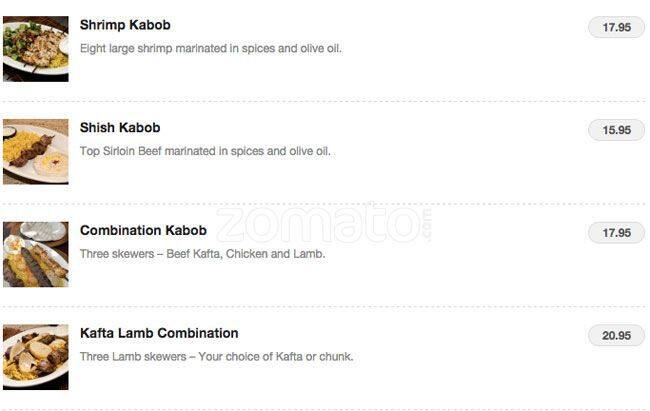This screenshot has width=650, height=411.
Task: Click the "Three Lamb skewers" description text
Action: pos(216,357)
